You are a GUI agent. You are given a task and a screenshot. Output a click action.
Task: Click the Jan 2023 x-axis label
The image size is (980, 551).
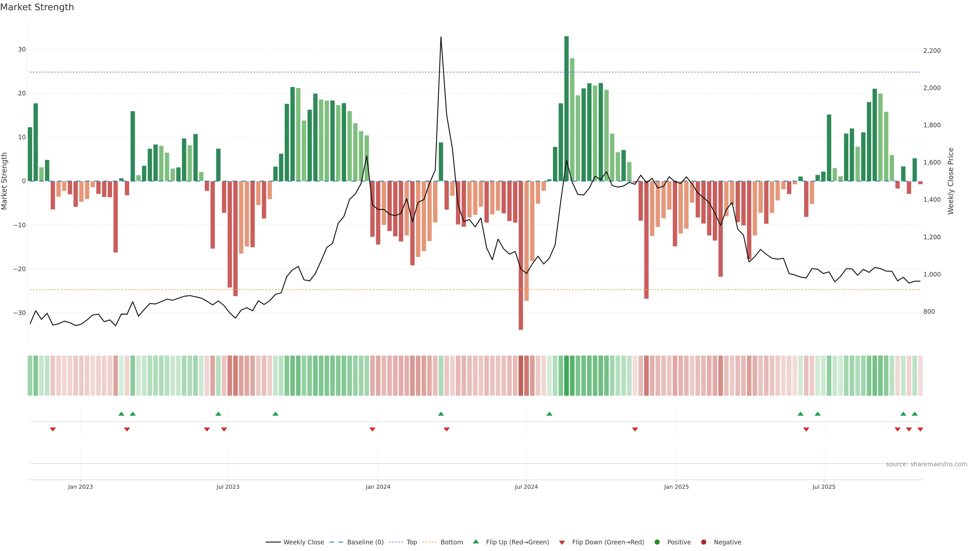coord(80,487)
